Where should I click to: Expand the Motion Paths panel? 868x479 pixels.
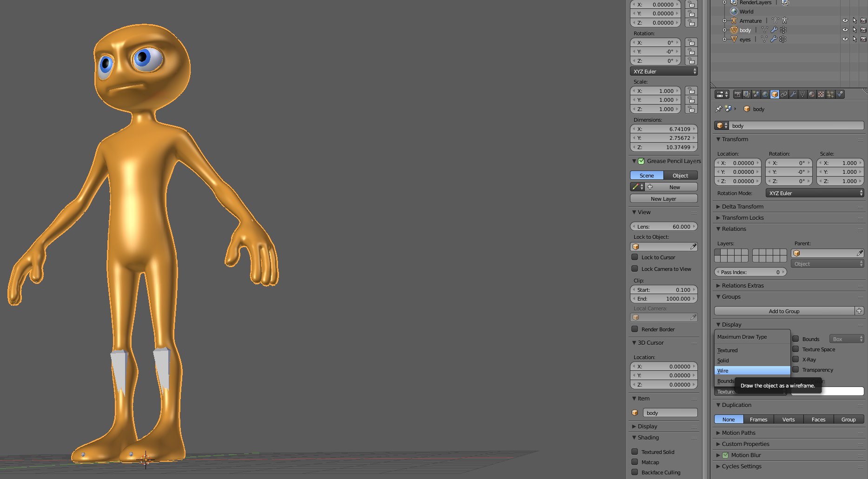tap(739, 433)
